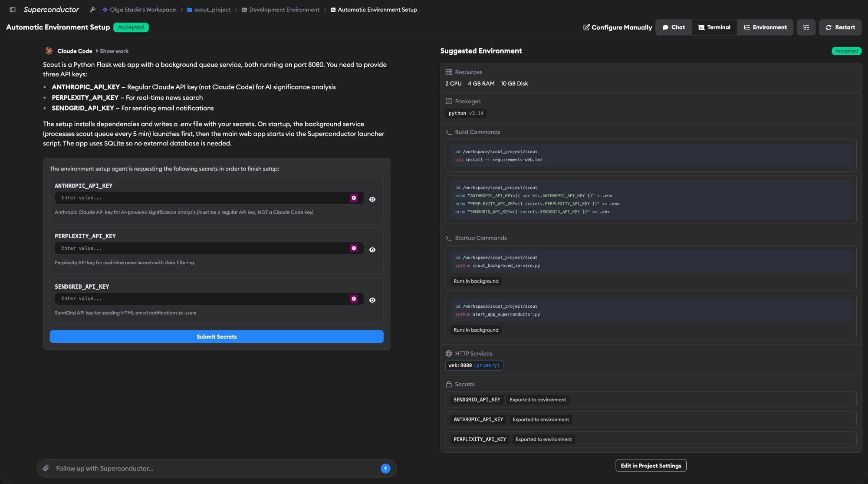The height and width of the screenshot is (484, 868).
Task: Expand Show work disclosure
Action: pyautogui.click(x=112, y=51)
